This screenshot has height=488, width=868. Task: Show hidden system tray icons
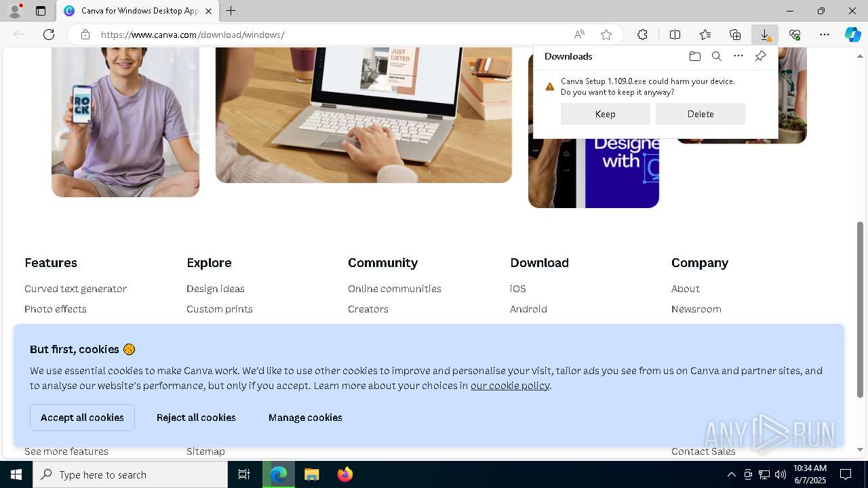coord(731,474)
